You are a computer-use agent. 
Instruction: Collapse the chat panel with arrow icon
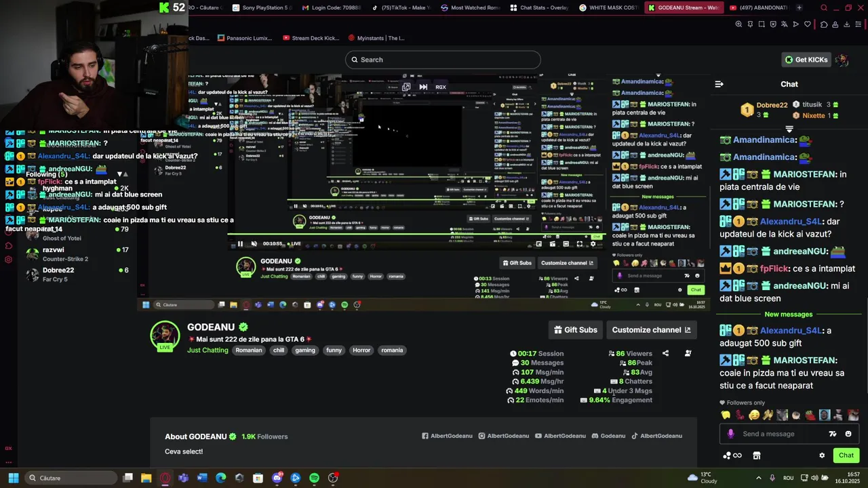point(719,84)
